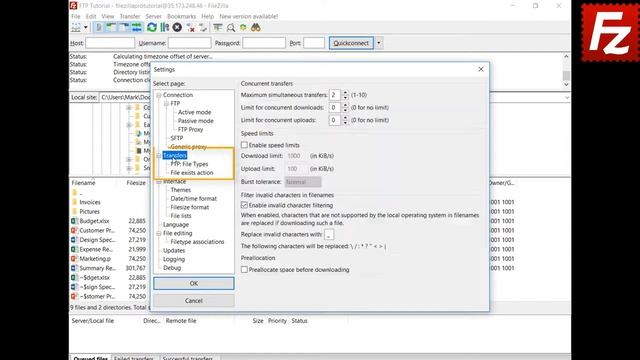
Task: Enable speed limits checkbox
Action: tap(244, 145)
